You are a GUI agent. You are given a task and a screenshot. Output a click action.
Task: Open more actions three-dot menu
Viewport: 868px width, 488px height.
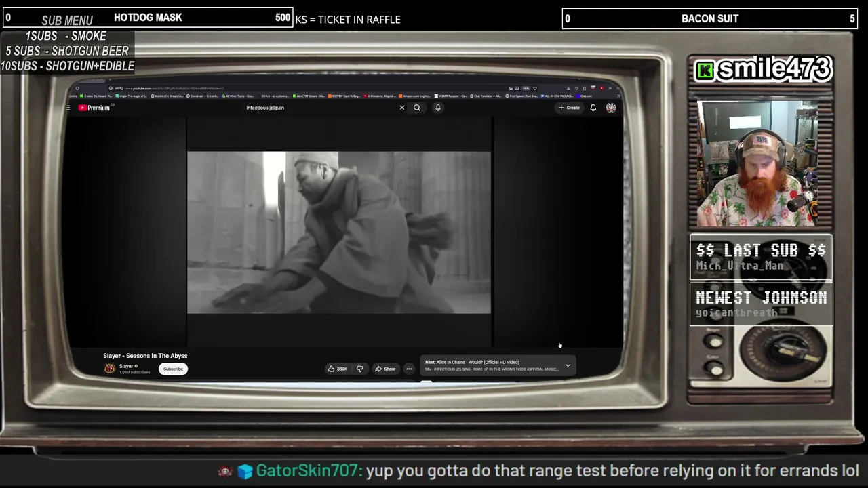point(409,369)
